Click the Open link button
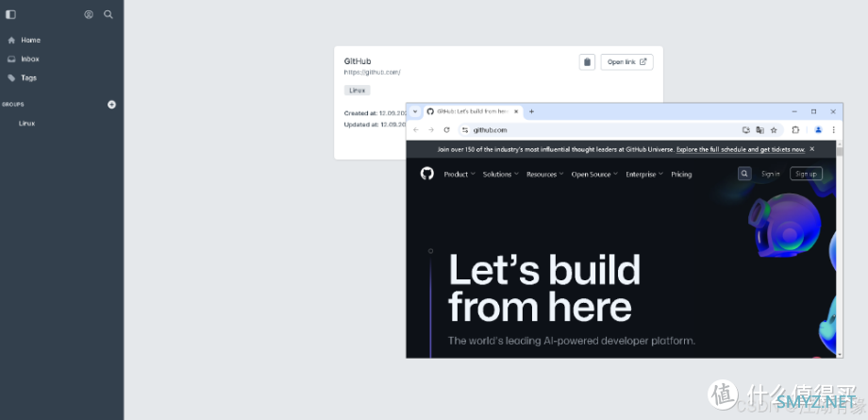This screenshot has height=420, width=868. point(626,62)
